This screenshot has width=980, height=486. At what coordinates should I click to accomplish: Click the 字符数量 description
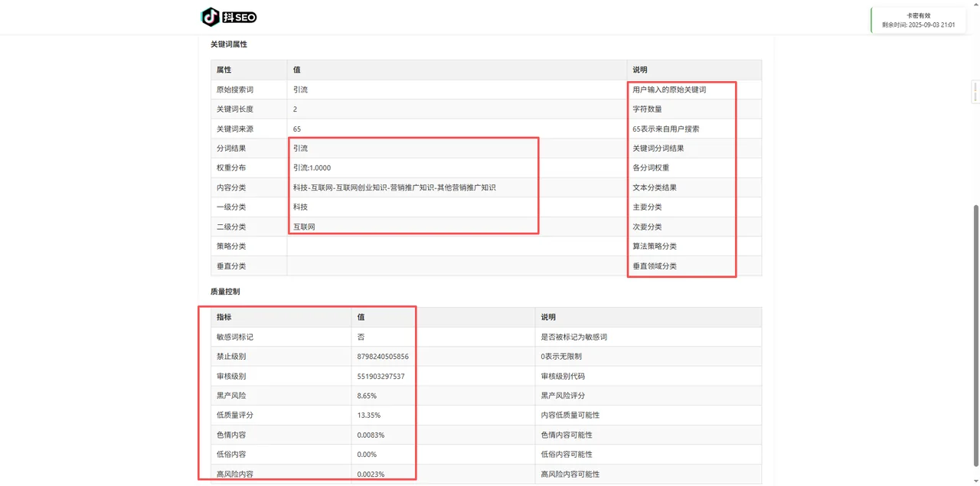(x=647, y=109)
